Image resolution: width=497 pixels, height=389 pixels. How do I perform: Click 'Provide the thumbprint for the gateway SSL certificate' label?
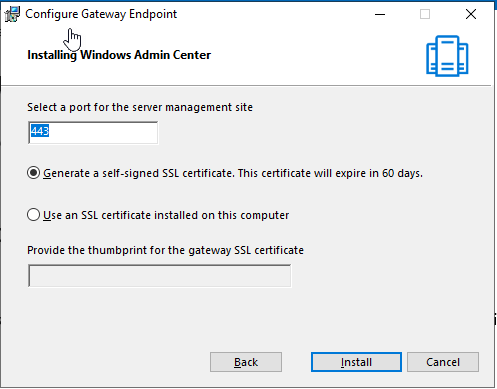coord(165,250)
